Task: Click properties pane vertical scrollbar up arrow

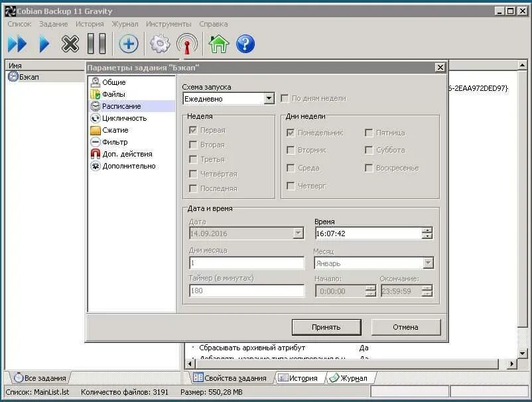Action: click(523, 65)
